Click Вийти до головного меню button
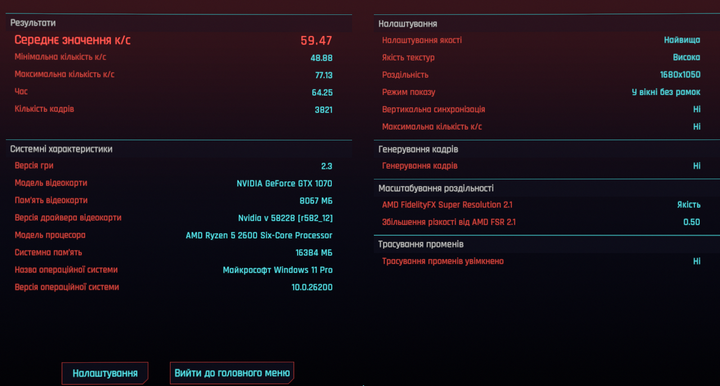Viewport: 720px width, 386px height. 232,373
